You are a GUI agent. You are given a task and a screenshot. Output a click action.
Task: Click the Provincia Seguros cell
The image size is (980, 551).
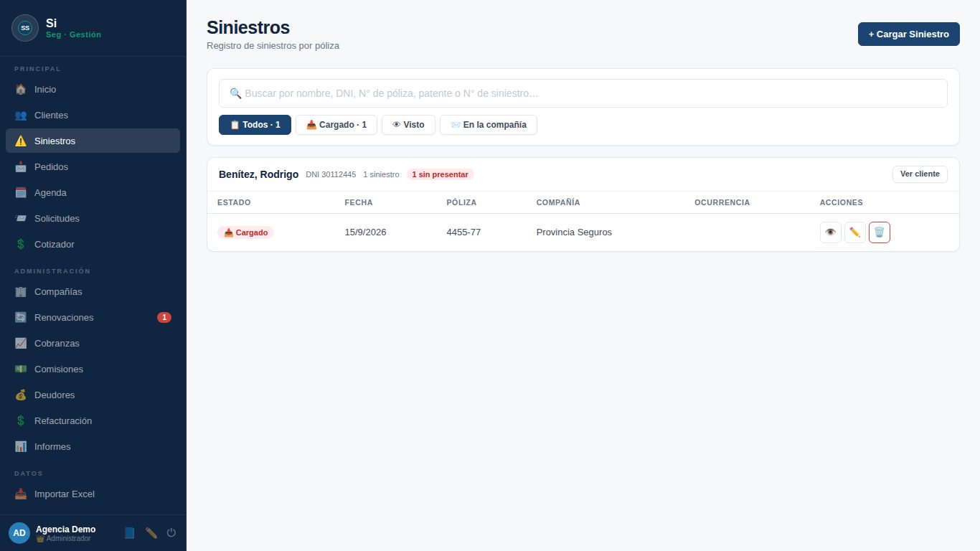(574, 232)
